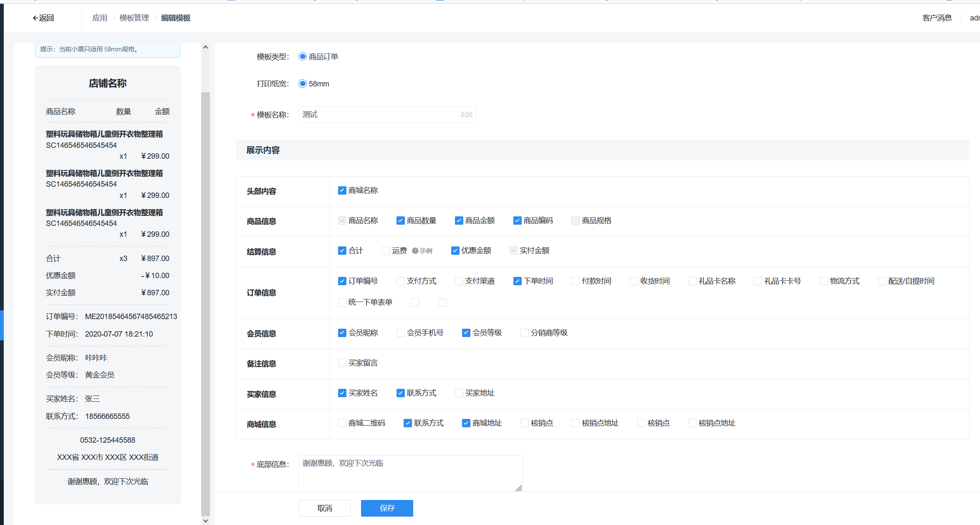Enable the 运费 checkbox
The image size is (980, 525).
point(386,251)
